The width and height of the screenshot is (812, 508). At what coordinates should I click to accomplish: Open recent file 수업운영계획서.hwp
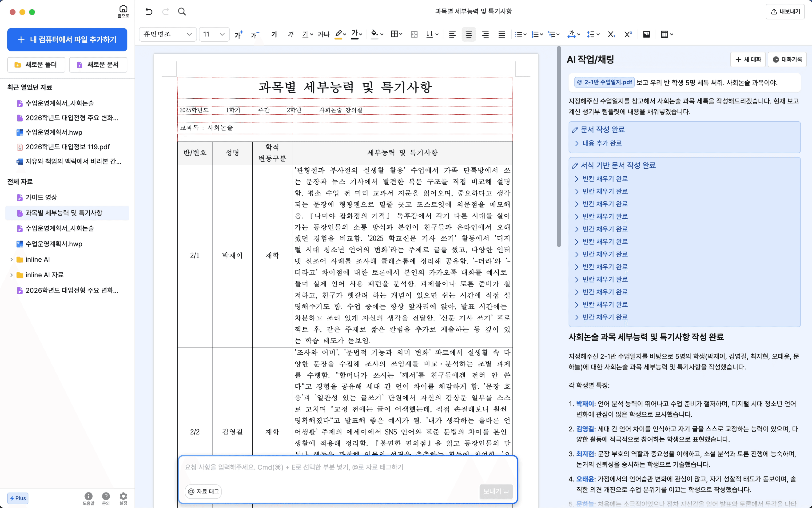(67, 132)
